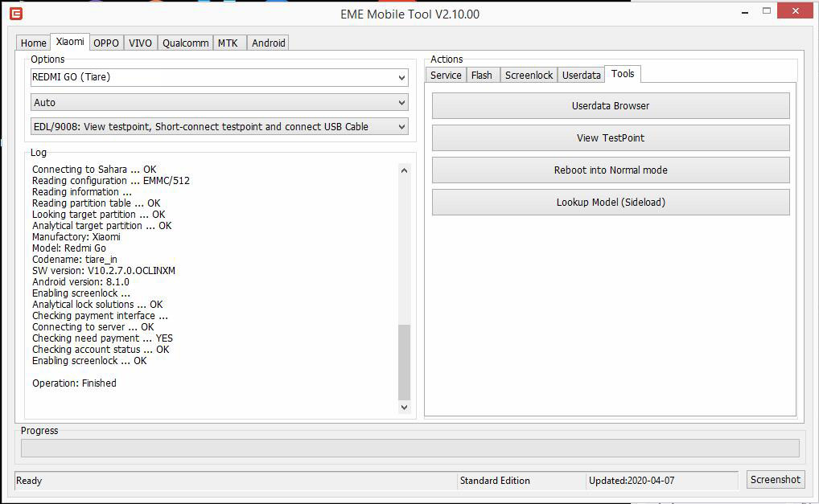Image resolution: width=819 pixels, height=504 pixels.
Task: Click the 'Model: Redmi Go' log line
Action: (x=69, y=248)
